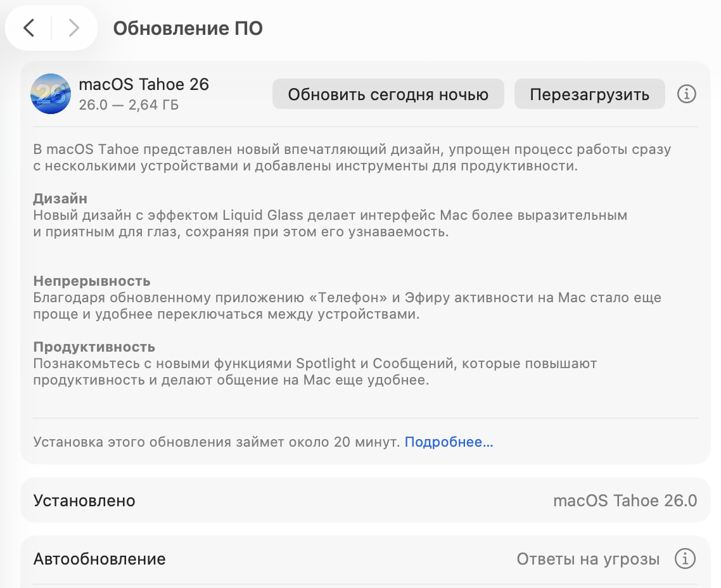Click the Перезагрузить button
This screenshot has width=721, height=588.
pyautogui.click(x=589, y=94)
